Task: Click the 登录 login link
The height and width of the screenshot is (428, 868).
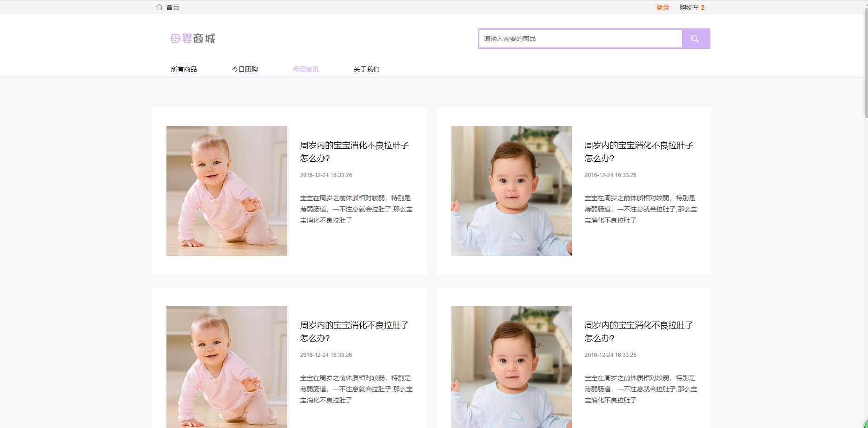Action: tap(663, 7)
